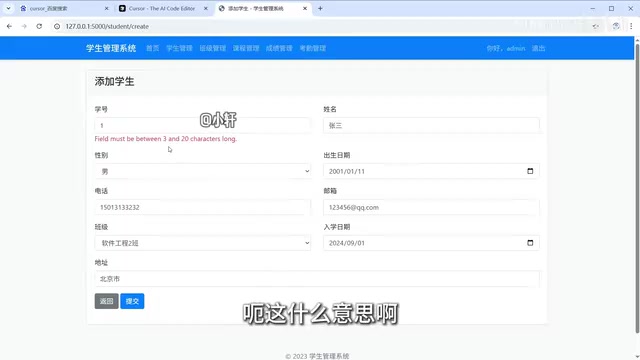This screenshot has width=640, height=360.
Task: Open 学生管理 in the navbar
Action: 179,48
